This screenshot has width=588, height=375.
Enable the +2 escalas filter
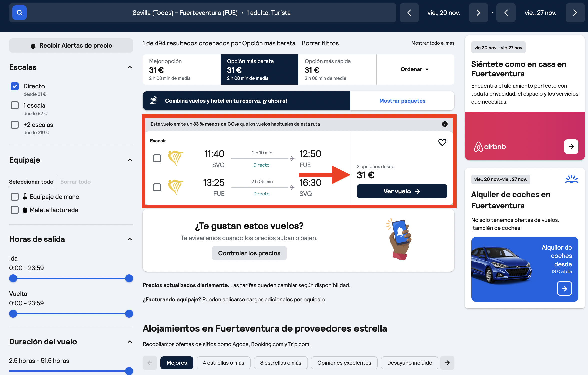[15, 125]
